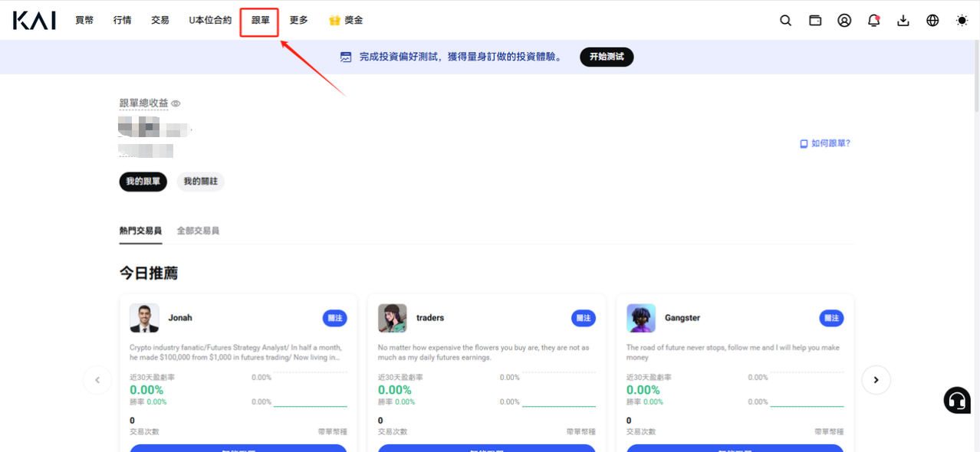Toggle the light/dark theme sun icon

coord(962,21)
